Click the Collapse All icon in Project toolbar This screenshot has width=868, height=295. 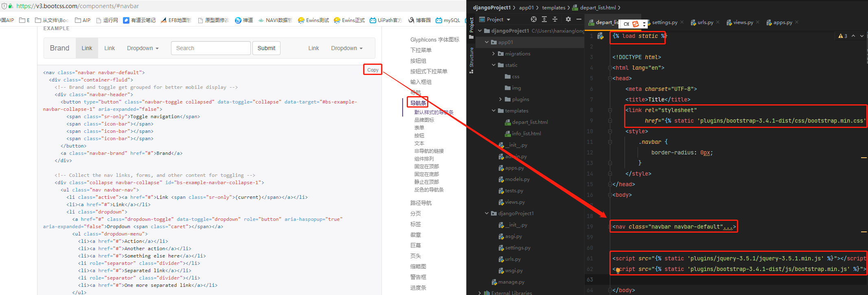(555, 19)
